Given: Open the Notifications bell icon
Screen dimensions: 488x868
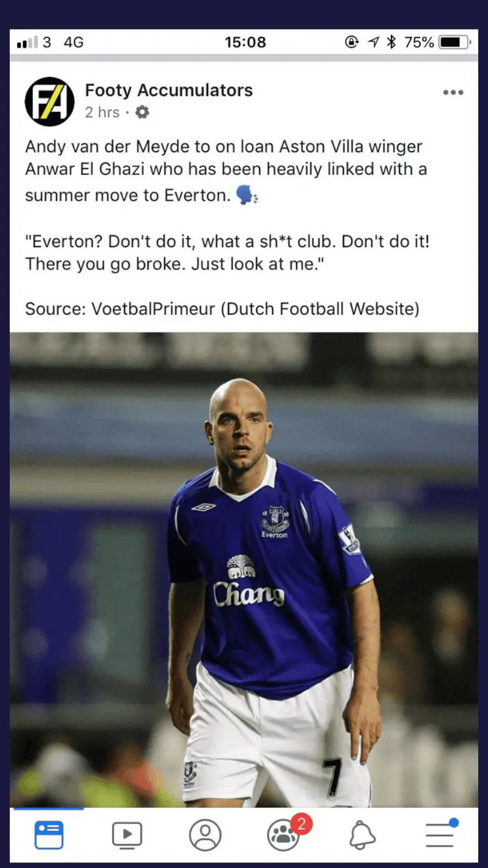Looking at the screenshot, I should click(x=362, y=835).
